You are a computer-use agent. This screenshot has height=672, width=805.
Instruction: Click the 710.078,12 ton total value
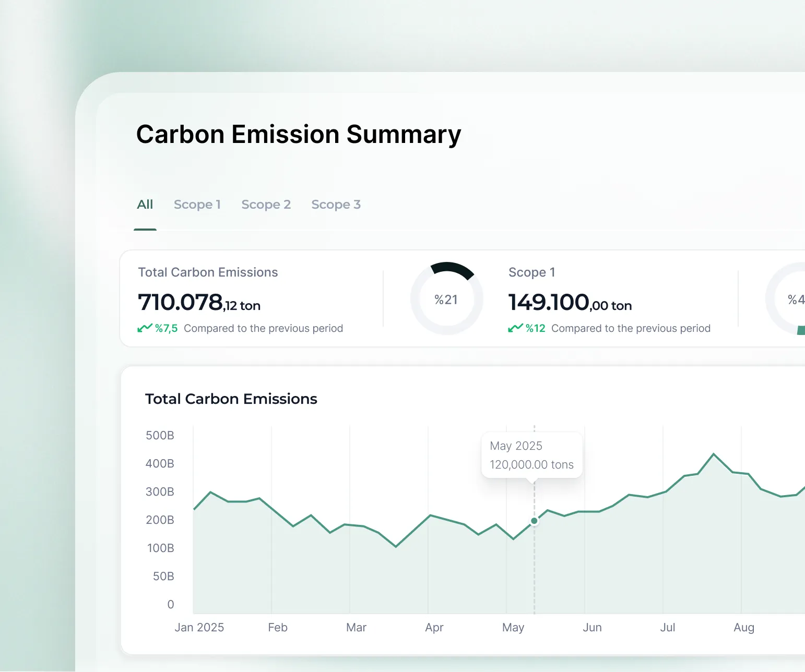pos(199,303)
